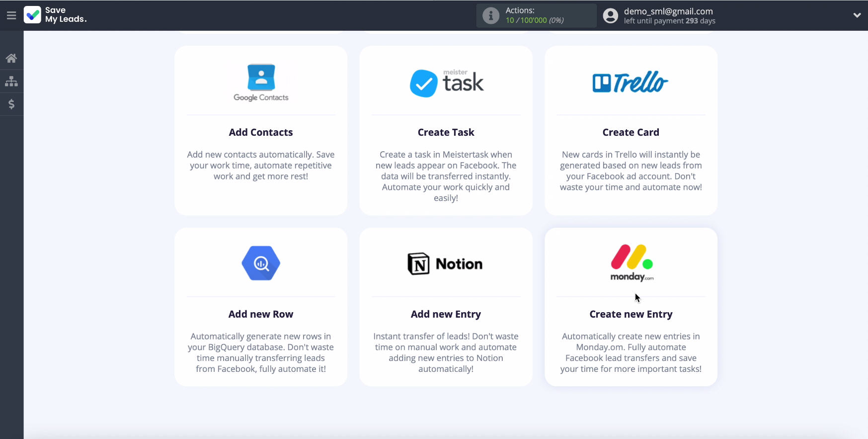Select the Create Task title
The width and height of the screenshot is (868, 439).
[446, 132]
